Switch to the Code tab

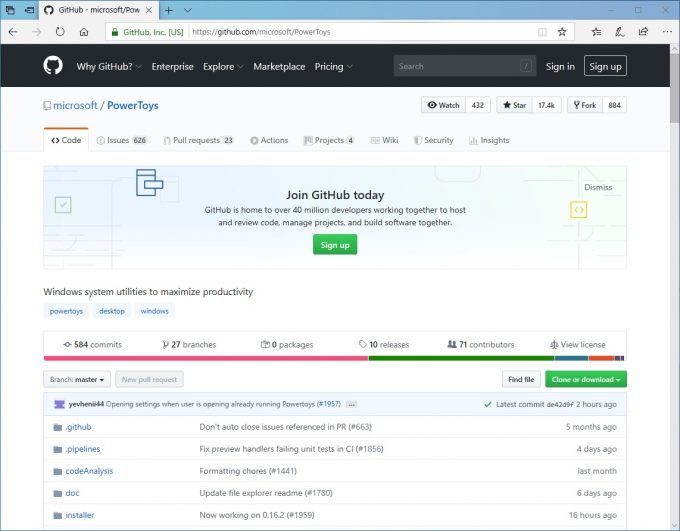pyautogui.click(x=66, y=140)
